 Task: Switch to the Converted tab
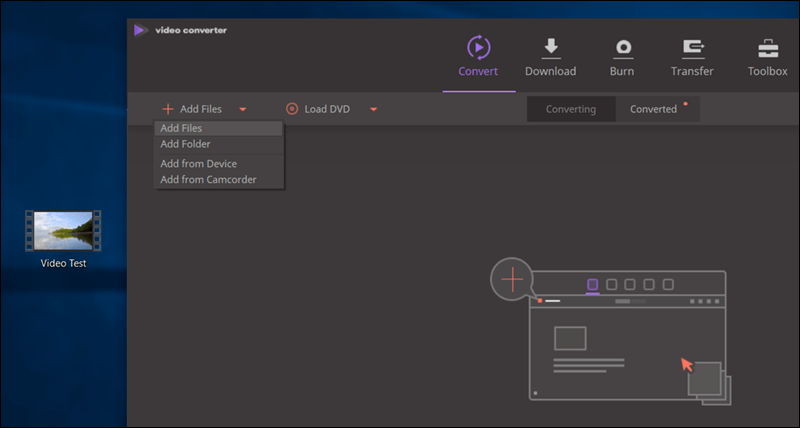[x=657, y=109]
